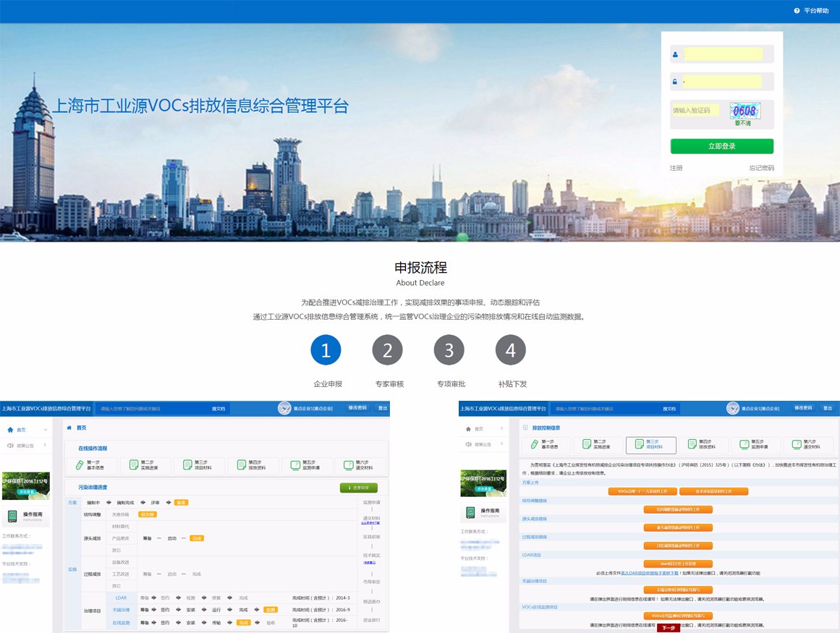Refresh captcha via 看不清 link

click(x=743, y=124)
